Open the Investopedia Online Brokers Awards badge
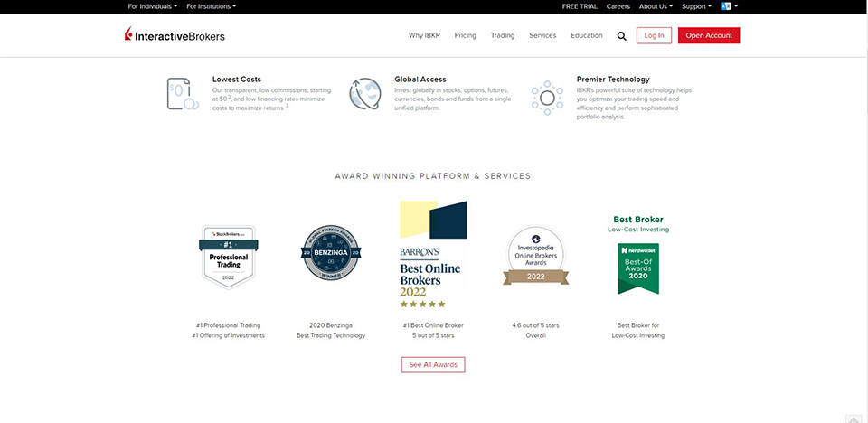 pyautogui.click(x=536, y=255)
